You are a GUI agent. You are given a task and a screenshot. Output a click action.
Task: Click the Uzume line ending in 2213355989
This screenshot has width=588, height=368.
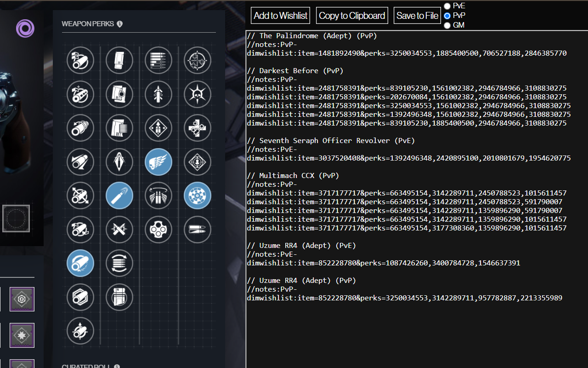point(405,298)
